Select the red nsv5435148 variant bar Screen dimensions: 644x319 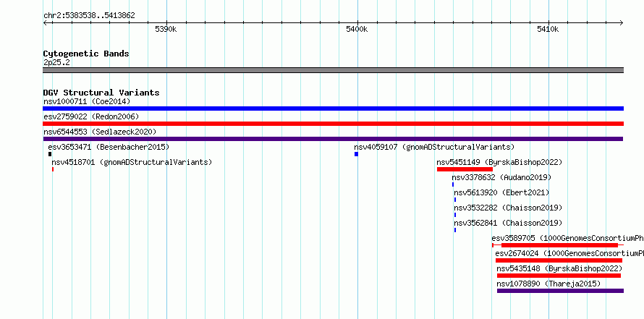[559, 276]
